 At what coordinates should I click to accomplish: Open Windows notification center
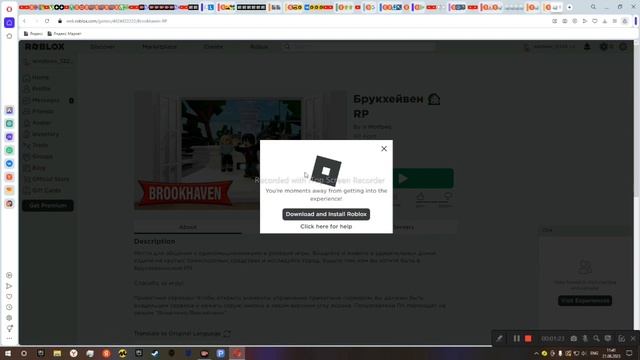coord(629,353)
